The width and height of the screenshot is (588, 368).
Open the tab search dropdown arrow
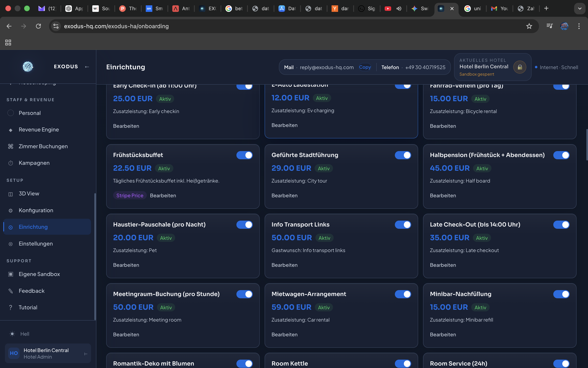[580, 9]
